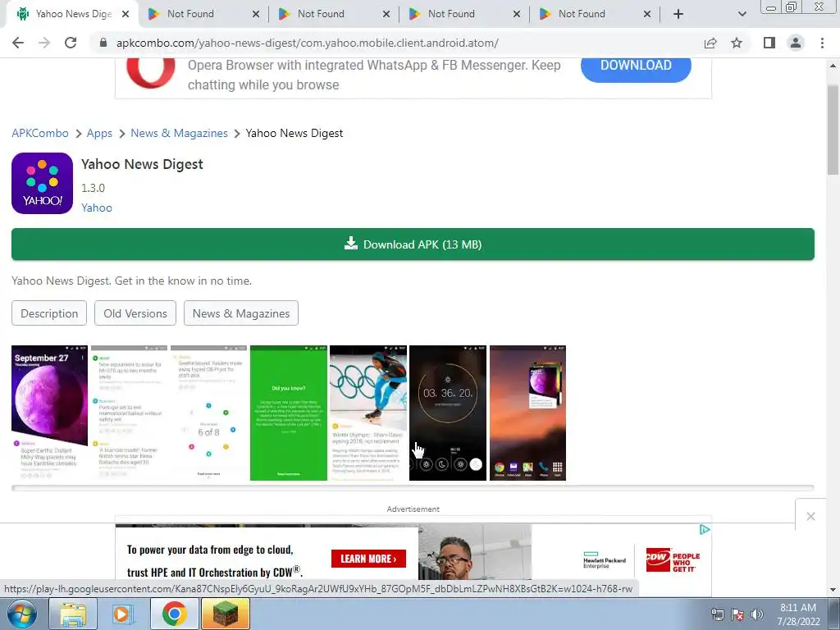
Task: Open the '6 of 8' screenshot thumbnail
Action: click(208, 413)
